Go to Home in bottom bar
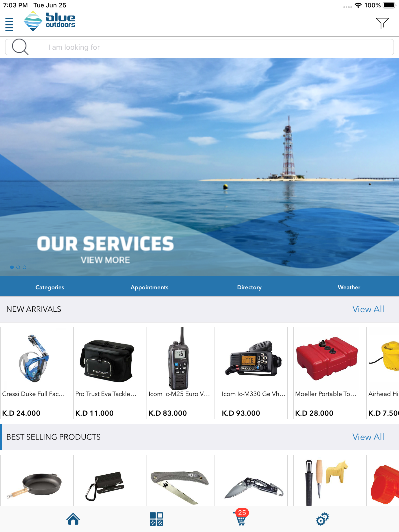The height and width of the screenshot is (532, 399). 73,519
